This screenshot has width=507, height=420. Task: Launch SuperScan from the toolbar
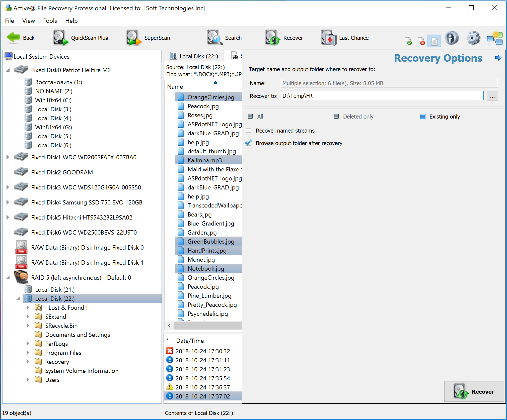[148, 38]
